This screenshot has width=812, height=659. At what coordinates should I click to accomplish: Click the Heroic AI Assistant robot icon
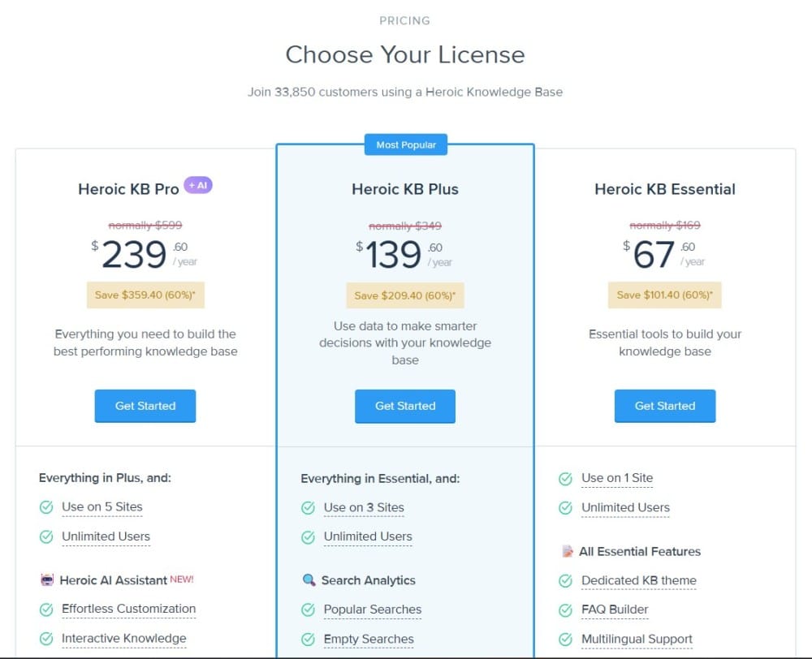[48, 579]
